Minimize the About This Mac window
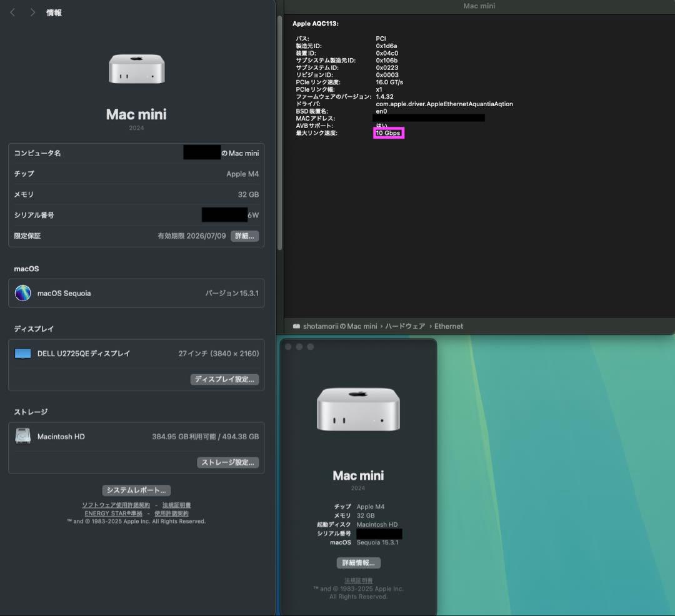Screen dimensions: 675x616 point(299,347)
